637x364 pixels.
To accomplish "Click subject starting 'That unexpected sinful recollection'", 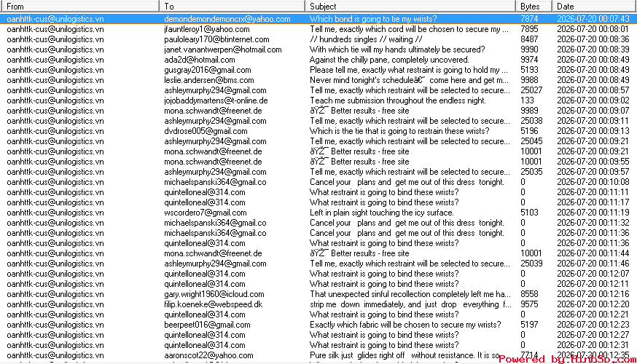I will 410,294.
